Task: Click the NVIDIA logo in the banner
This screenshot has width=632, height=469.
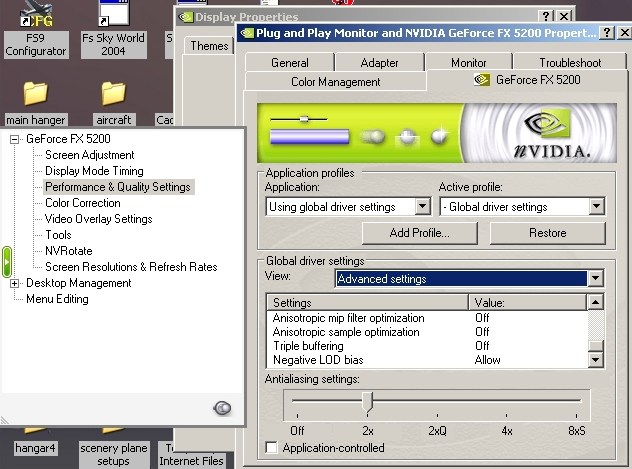Action: (552, 134)
